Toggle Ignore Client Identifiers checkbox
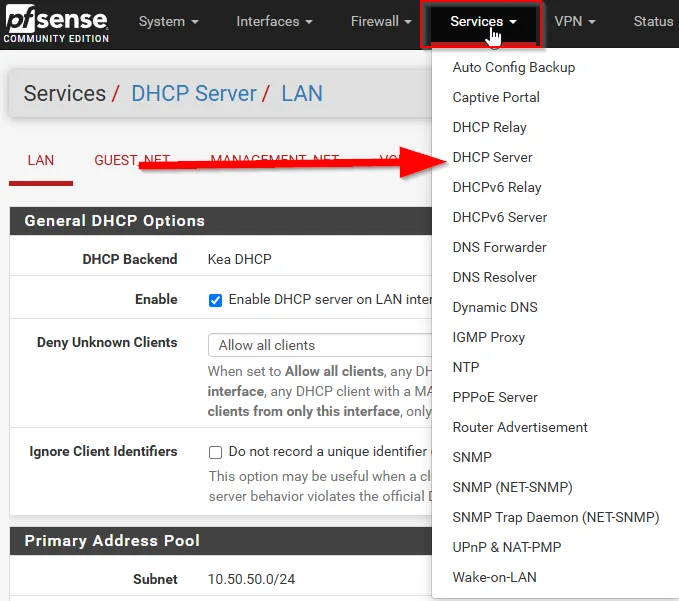 [x=215, y=452]
